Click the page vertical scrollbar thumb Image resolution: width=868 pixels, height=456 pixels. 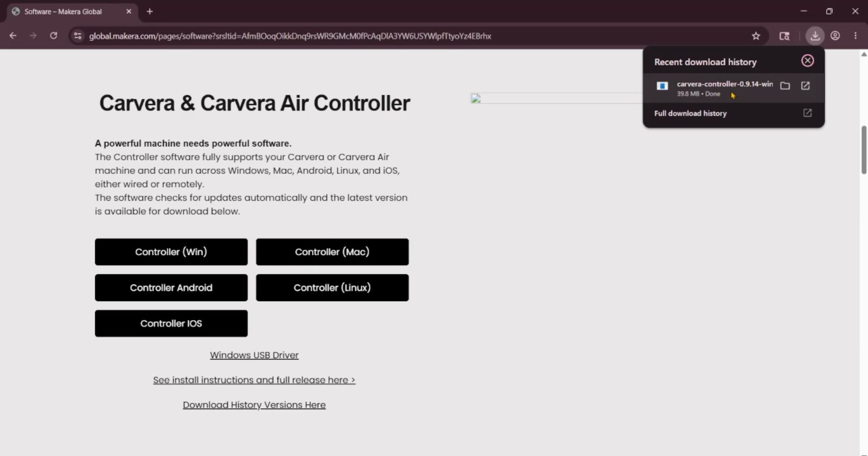tap(864, 150)
